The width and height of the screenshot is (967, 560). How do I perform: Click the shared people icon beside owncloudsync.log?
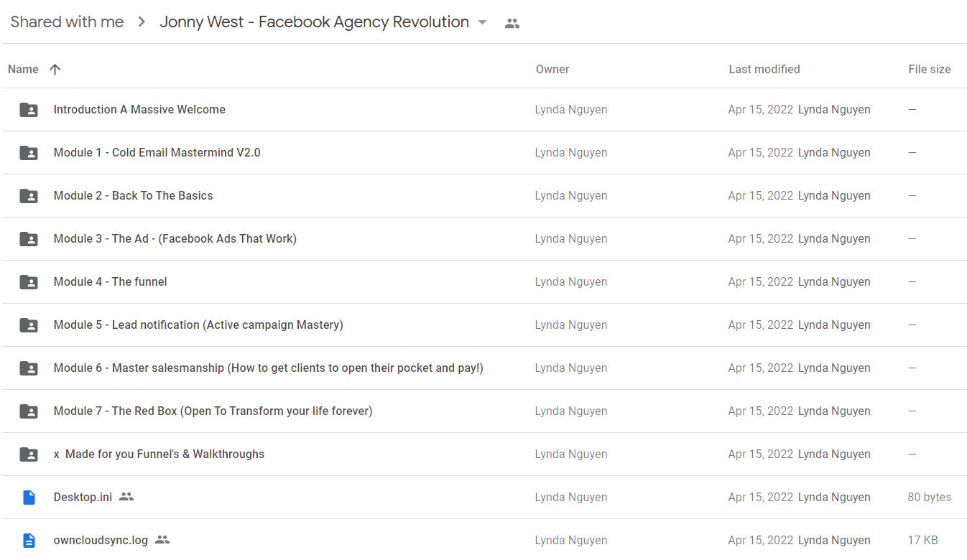[162, 540]
